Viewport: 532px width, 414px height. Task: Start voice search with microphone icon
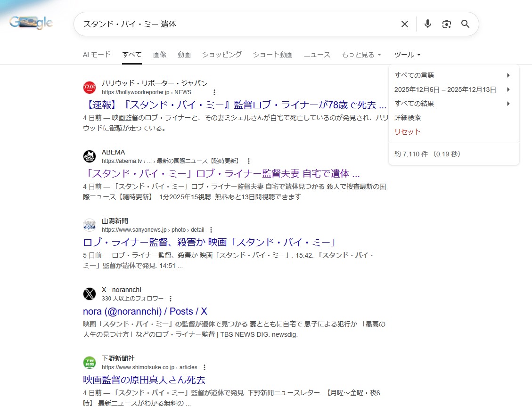click(427, 24)
